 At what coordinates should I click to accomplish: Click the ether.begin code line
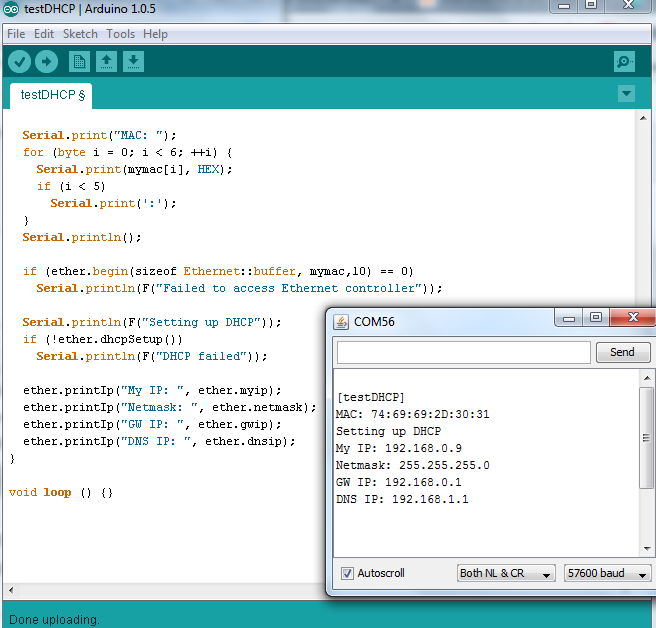pos(218,271)
